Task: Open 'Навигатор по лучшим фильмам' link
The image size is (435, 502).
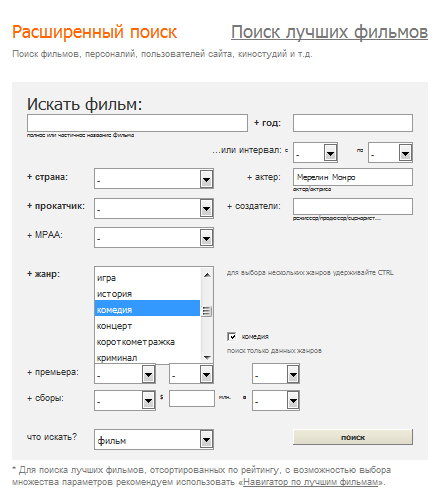Action: click(311, 482)
